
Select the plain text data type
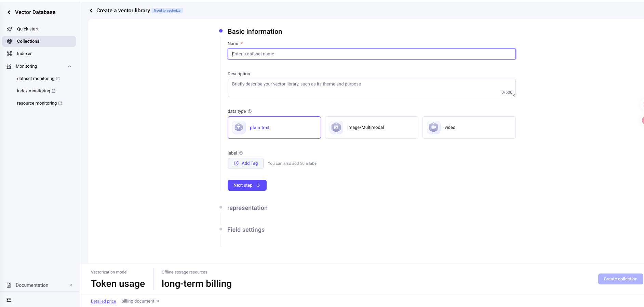(x=274, y=128)
